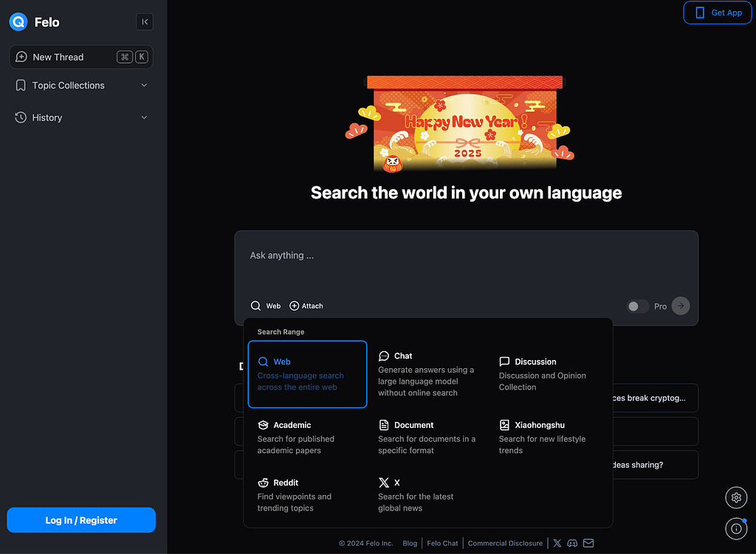The height and width of the screenshot is (554, 756).
Task: Expand the Topic Collections section
Action: [x=81, y=86]
